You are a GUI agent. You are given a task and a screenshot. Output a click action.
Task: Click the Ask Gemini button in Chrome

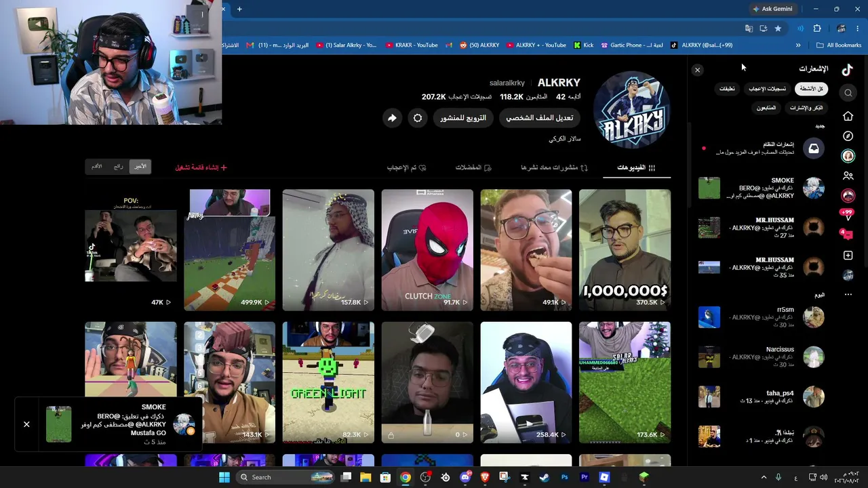772,9
